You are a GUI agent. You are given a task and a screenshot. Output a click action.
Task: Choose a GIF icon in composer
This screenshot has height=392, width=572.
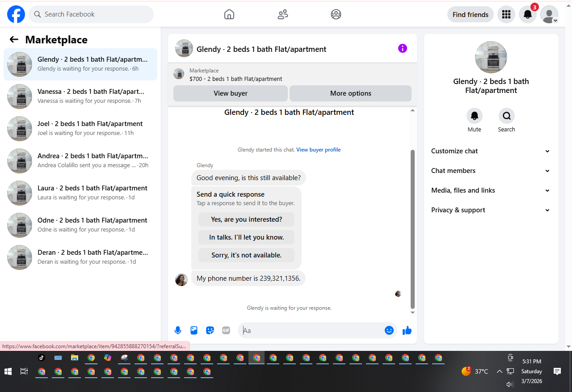[x=226, y=330]
